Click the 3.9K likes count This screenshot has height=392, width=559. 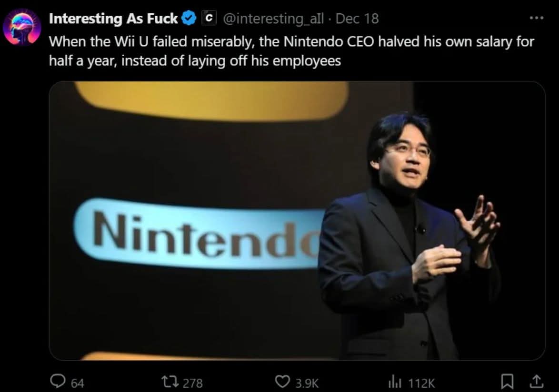(306, 382)
